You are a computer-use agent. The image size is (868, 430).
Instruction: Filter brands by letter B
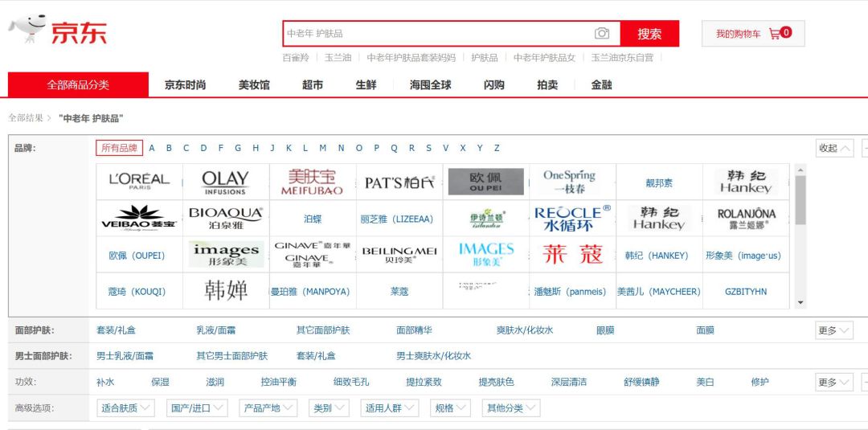pos(169,149)
